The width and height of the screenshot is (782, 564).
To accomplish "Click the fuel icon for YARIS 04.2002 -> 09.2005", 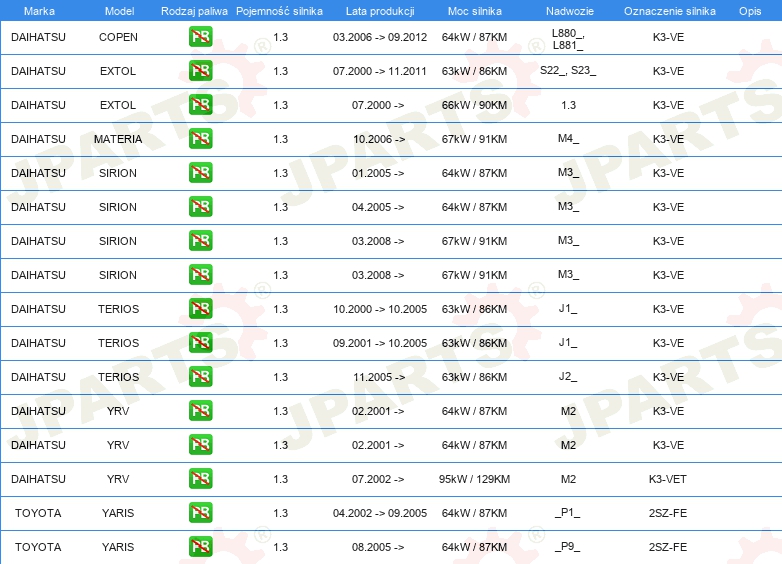I will 200,513.
